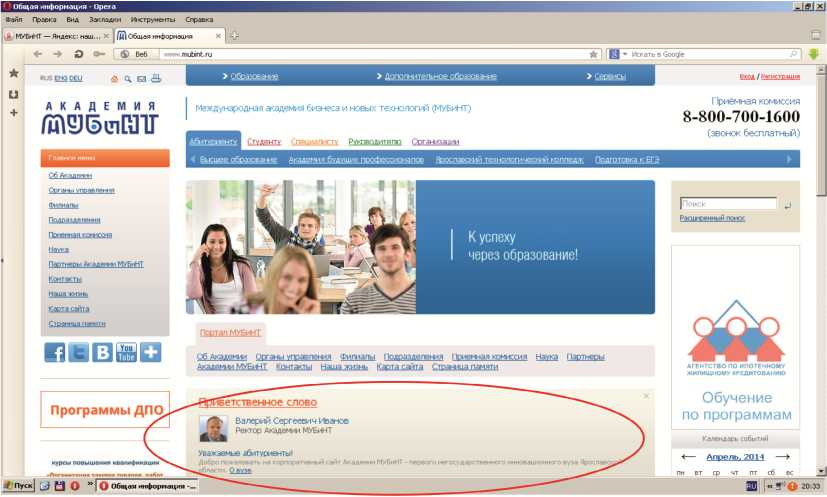
Task: Switch site language to DEU
Action: [x=75, y=78]
